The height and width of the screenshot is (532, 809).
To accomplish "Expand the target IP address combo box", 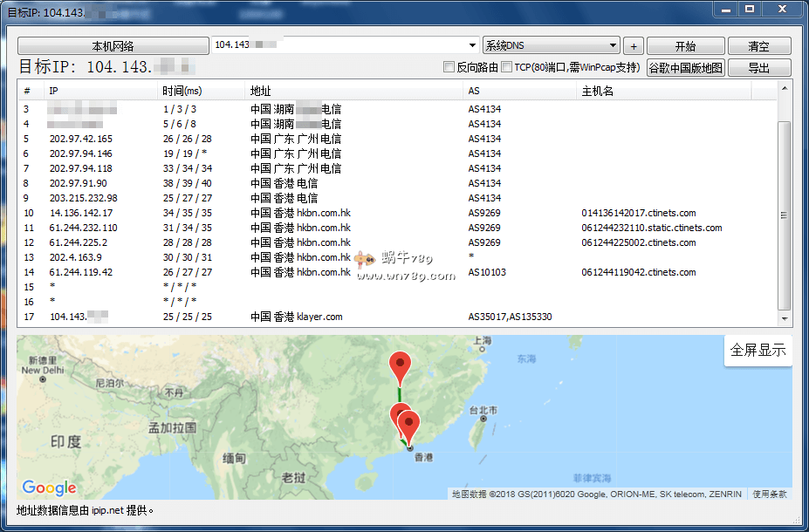I will (472, 46).
